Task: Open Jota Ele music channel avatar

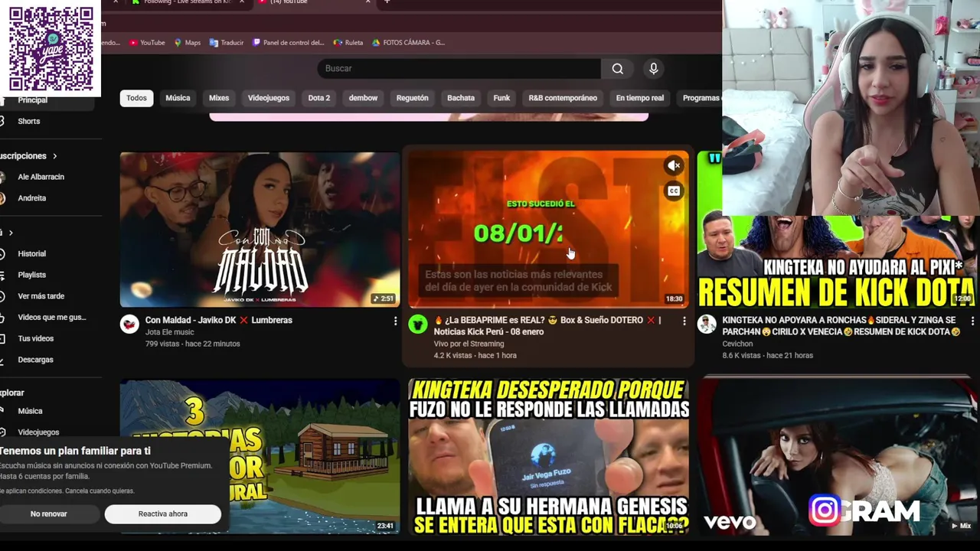Action: [x=129, y=324]
